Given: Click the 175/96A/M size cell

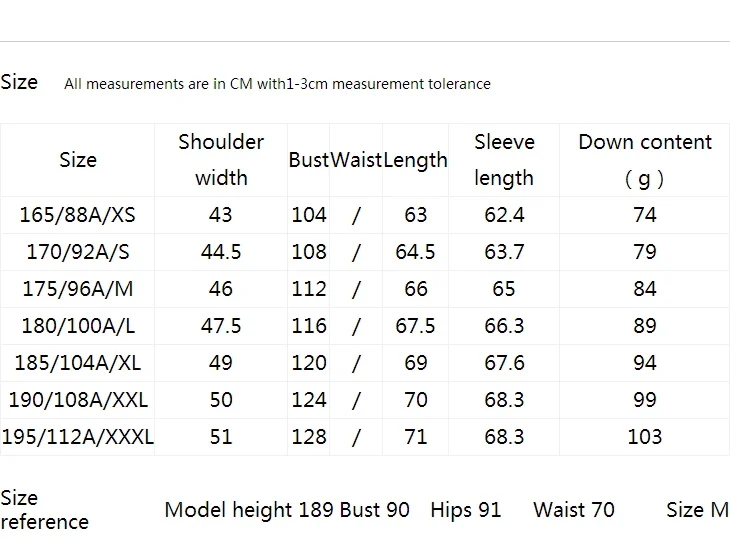Looking at the screenshot, I should [77, 289].
